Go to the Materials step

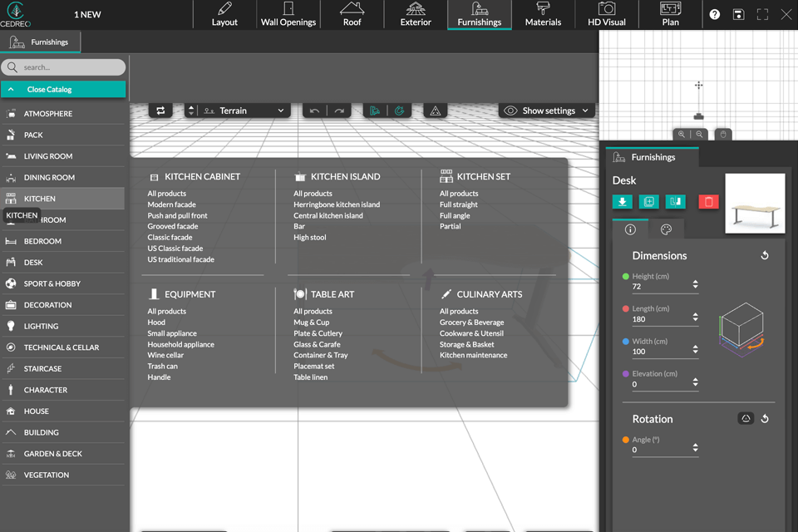pos(543,15)
